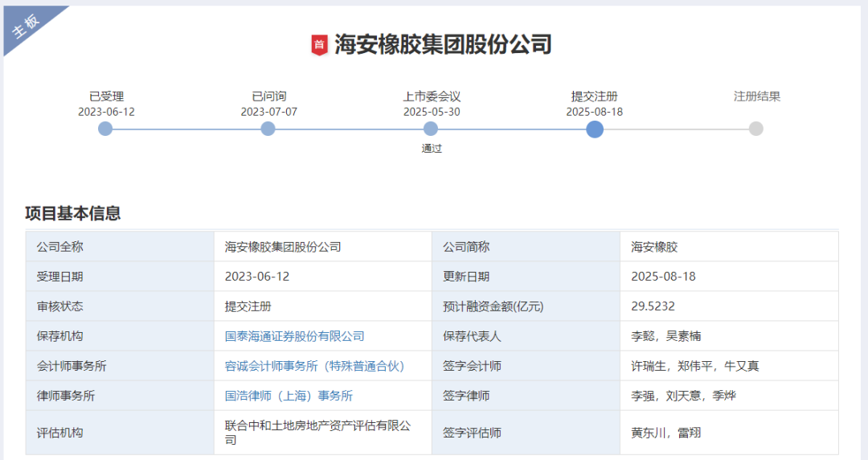The image size is (868, 460).
Task: Click the 黄东川，雷翔 appraisers value
Action: [666, 433]
